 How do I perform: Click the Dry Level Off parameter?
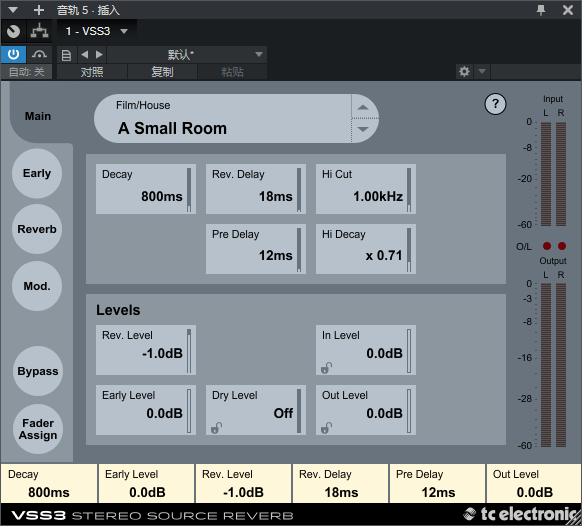point(256,410)
